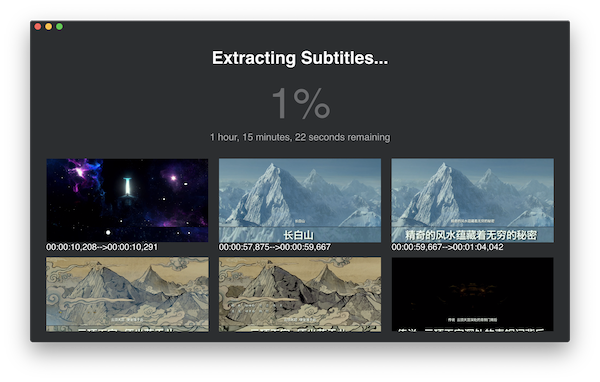Viewport: 600px width, 382px height.
Task: Click the red close window button
Action: pos(38,26)
